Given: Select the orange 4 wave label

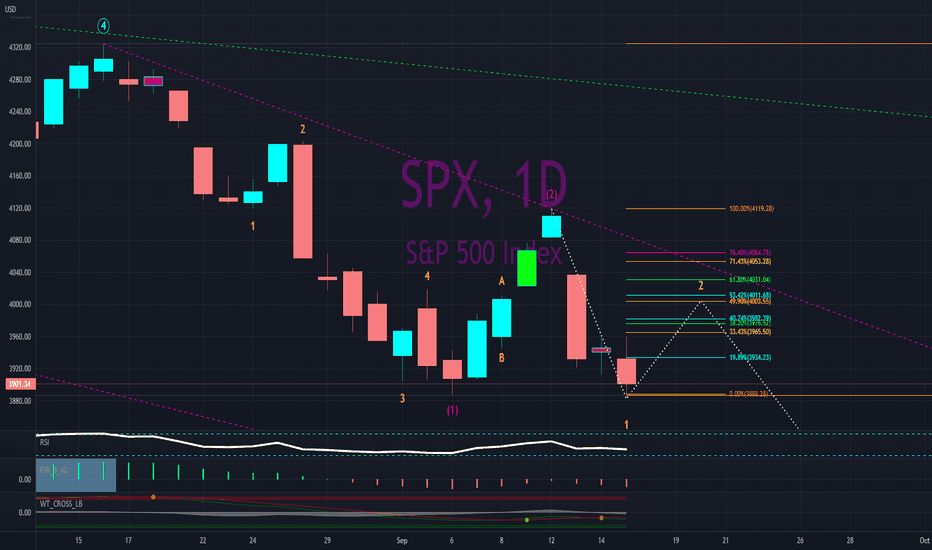Looking at the screenshot, I should pyautogui.click(x=427, y=276).
